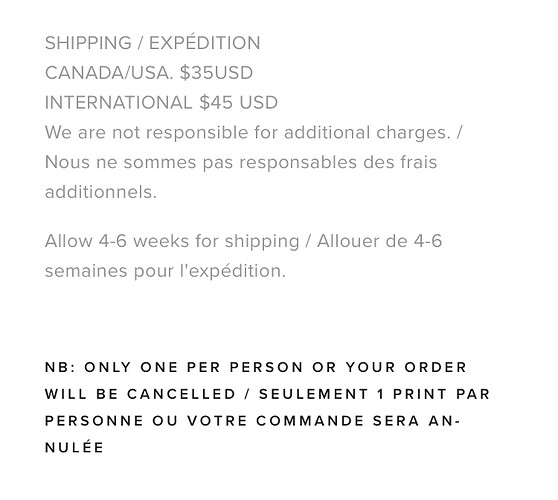The image size is (558, 500).
Task: Click the word EXPÉDITION in the heading
Action: click(205, 42)
